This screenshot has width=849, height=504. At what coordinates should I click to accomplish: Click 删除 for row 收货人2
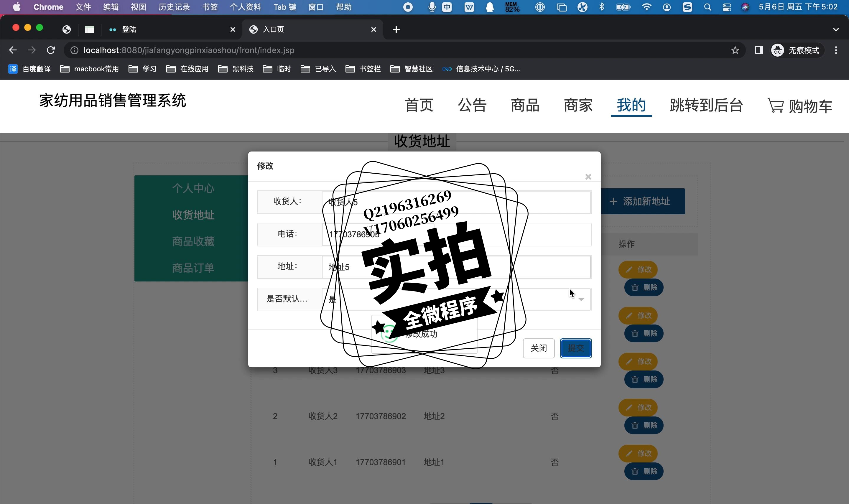pos(644,425)
